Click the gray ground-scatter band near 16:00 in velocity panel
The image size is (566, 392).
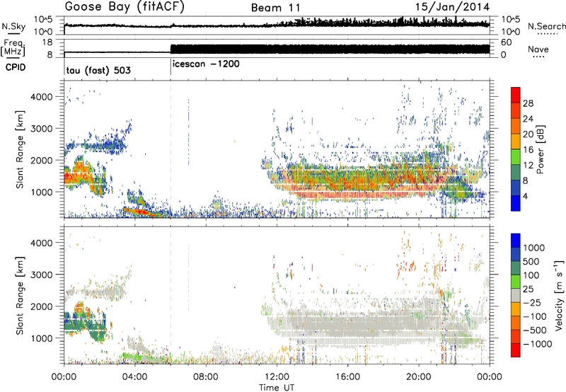point(347,327)
